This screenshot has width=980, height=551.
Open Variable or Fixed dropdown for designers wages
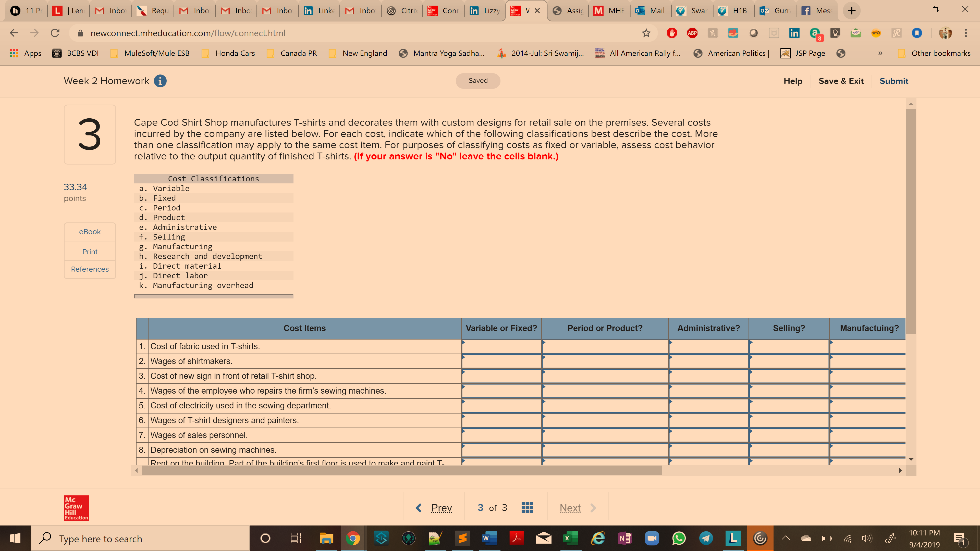[x=501, y=421]
